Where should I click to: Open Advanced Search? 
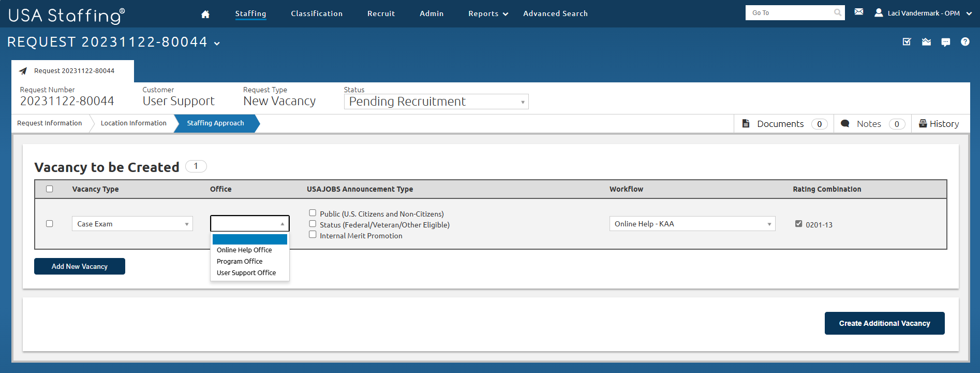(555, 14)
